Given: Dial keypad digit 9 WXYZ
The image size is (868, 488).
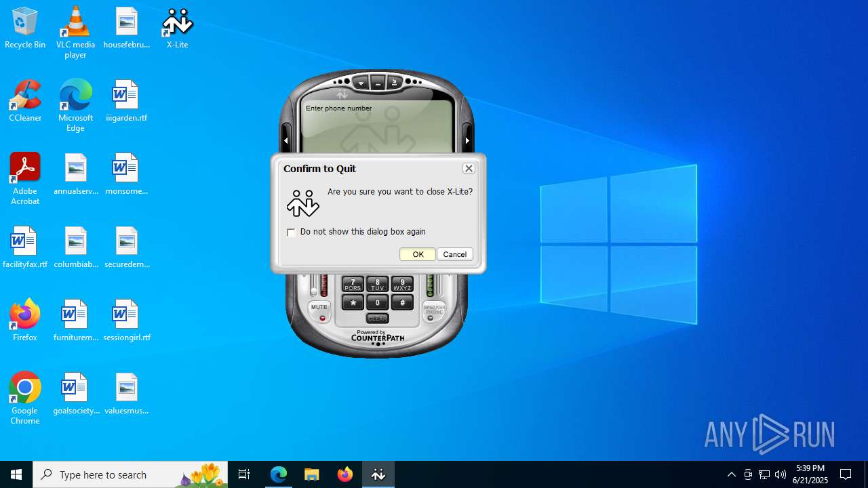Looking at the screenshot, I should pyautogui.click(x=402, y=285).
